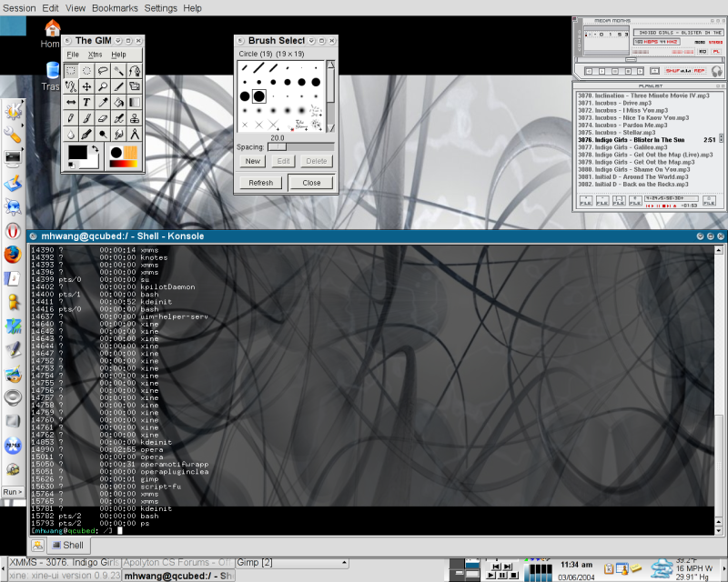Viewport: 728px width, 582px height.
Task: Select the Rectangle Select tool in GIMP
Action: tap(71, 70)
